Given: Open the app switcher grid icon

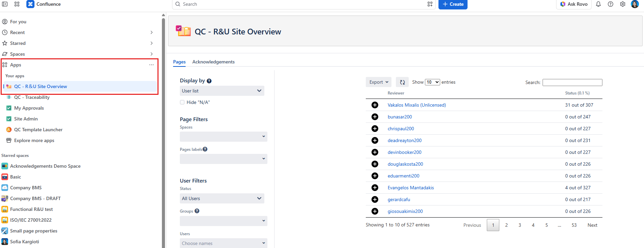Looking at the screenshot, I should (x=17, y=4).
